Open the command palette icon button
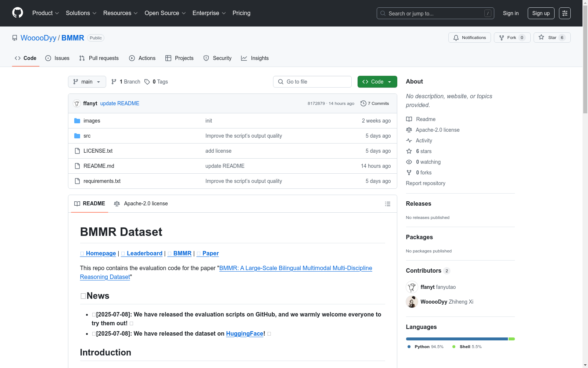 click(x=565, y=13)
